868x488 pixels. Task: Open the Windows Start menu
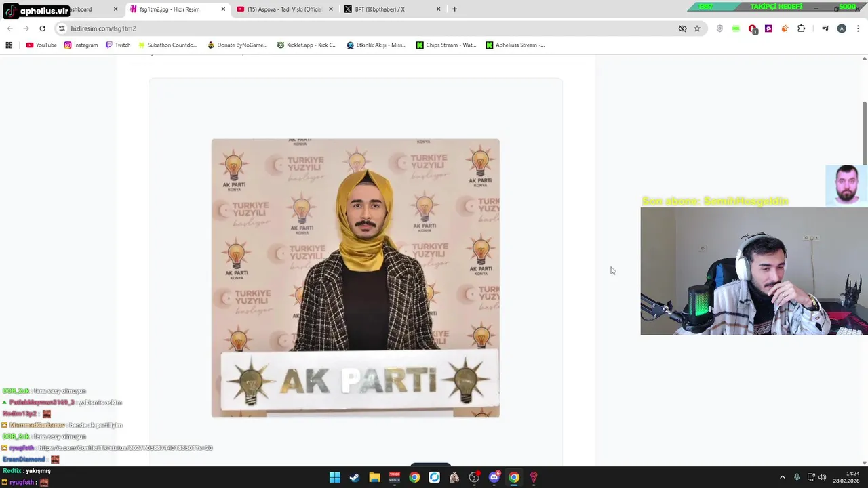pyautogui.click(x=334, y=477)
